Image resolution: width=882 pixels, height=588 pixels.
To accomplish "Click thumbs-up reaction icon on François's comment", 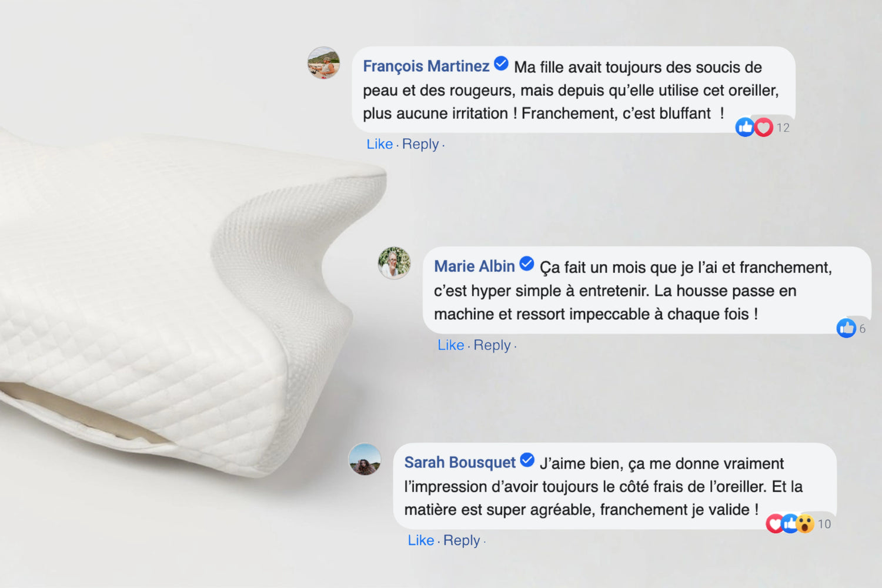I will [745, 127].
